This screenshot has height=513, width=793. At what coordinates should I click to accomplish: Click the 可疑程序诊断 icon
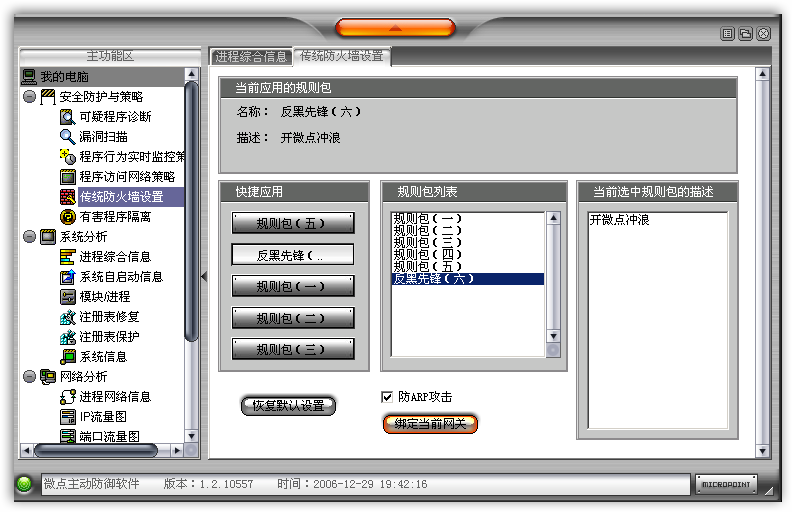67,116
